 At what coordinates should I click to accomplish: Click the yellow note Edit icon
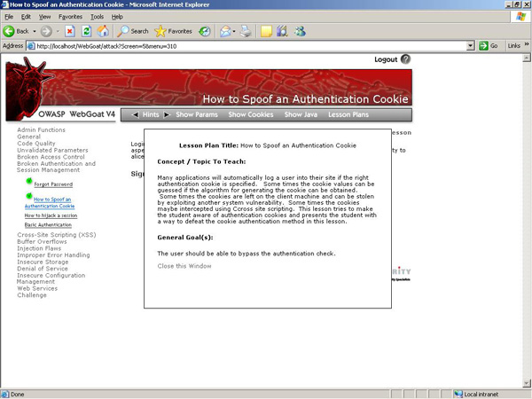coord(266,31)
